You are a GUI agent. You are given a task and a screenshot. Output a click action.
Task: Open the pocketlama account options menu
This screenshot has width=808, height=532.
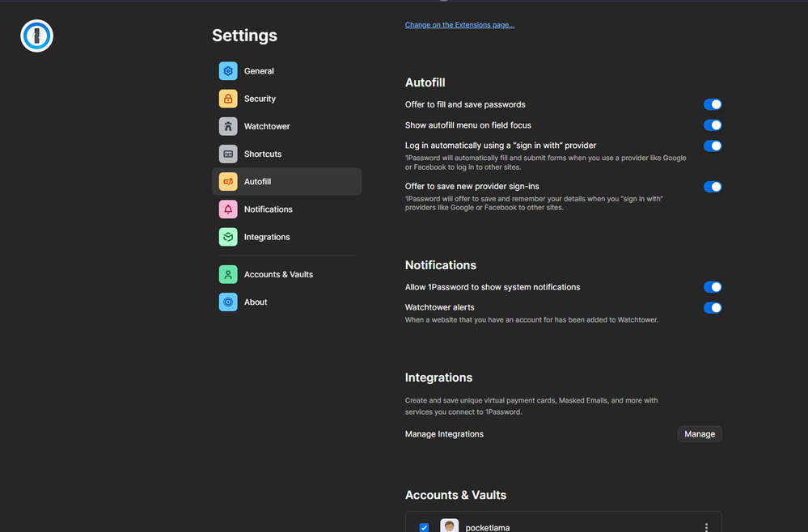click(706, 527)
